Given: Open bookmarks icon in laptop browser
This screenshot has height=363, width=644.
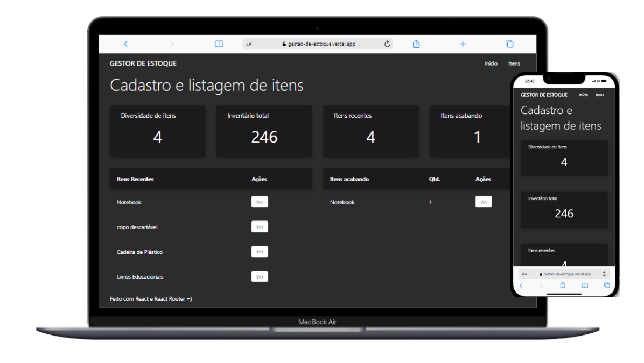Looking at the screenshot, I should point(219,44).
